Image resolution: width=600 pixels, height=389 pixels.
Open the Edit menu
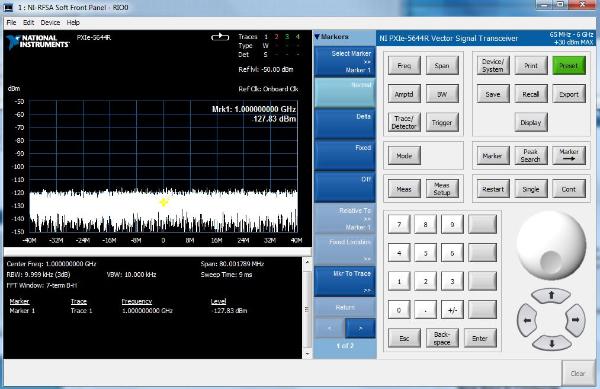point(28,23)
